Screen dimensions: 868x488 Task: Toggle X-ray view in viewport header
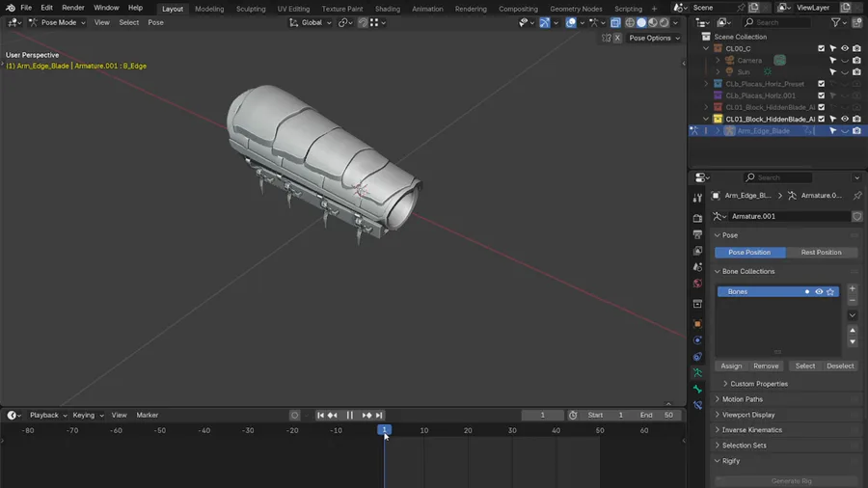pyautogui.click(x=616, y=22)
